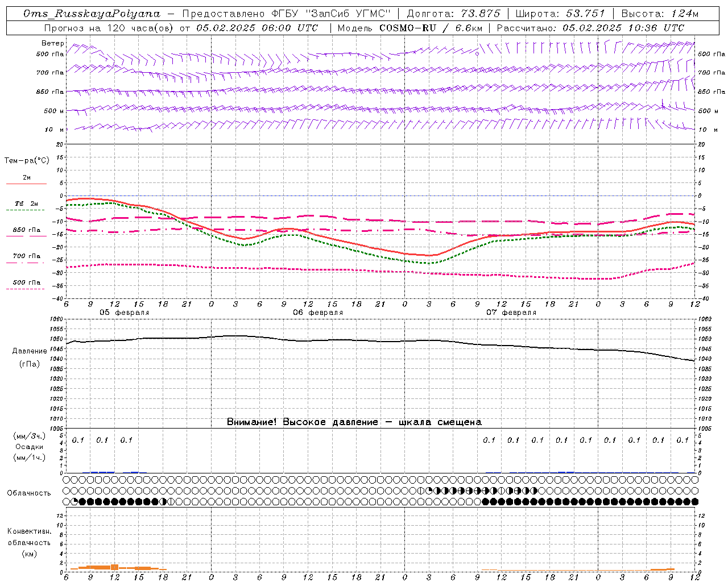Click the longitude value Долгота: 73.875

pyautogui.click(x=454, y=14)
